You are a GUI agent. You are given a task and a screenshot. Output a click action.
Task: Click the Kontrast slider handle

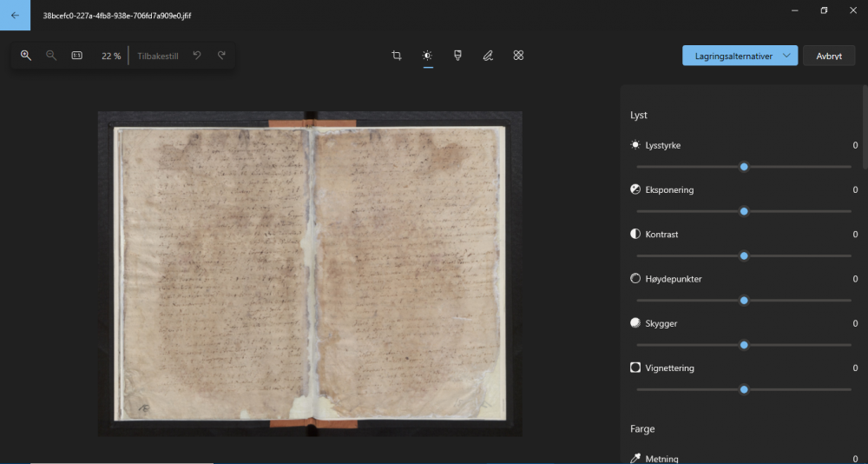coord(744,255)
